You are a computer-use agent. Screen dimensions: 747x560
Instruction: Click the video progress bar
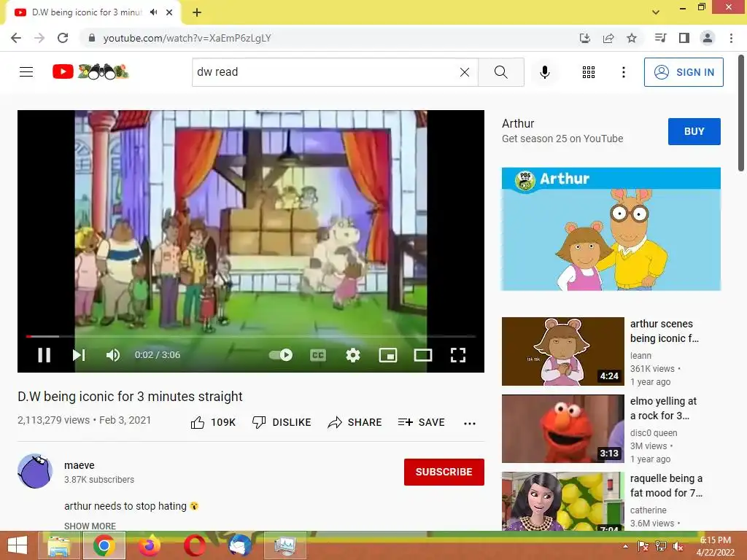251,336
